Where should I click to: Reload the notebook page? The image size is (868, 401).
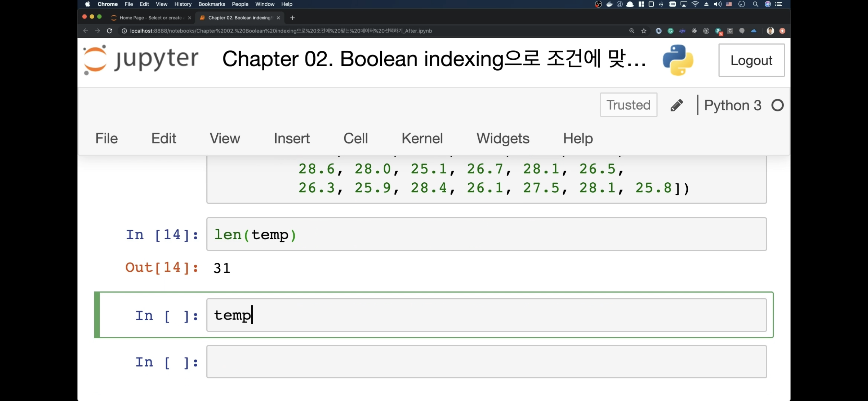[109, 31]
